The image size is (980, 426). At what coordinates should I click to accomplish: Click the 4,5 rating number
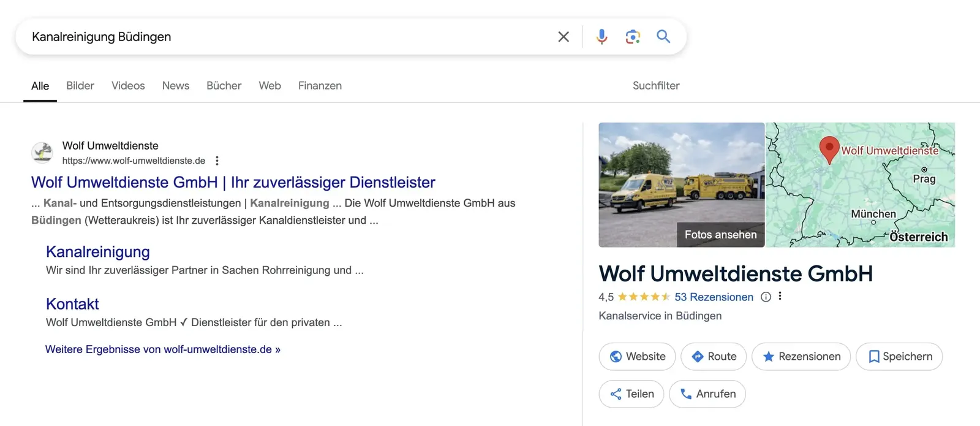606,297
